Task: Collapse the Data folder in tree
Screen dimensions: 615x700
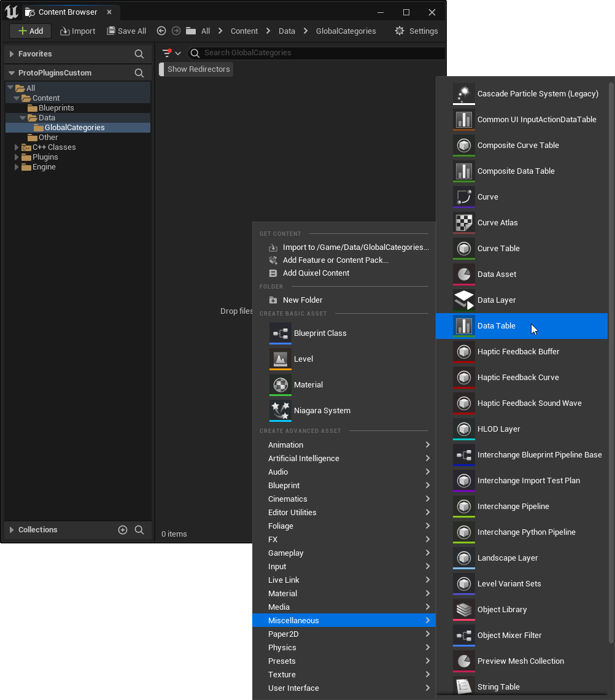Action: pyautogui.click(x=23, y=118)
